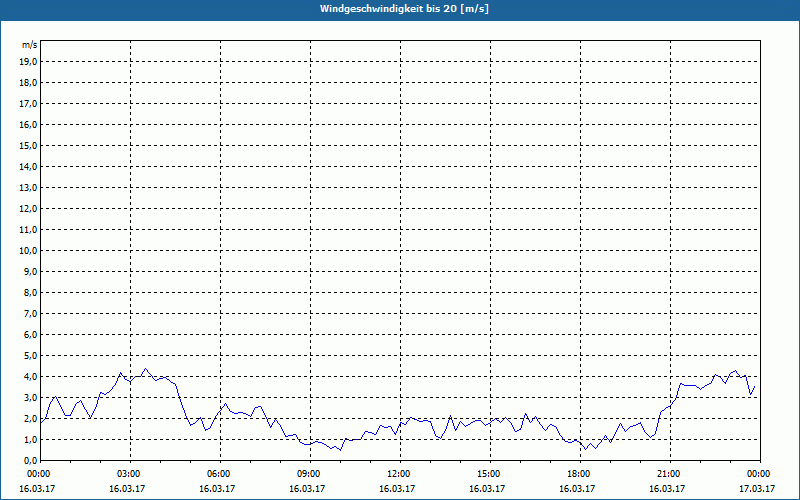The width and height of the screenshot is (800, 500).
Task: Click the chart title Windgeschwindigkeit bis 20
Action: click(x=404, y=9)
